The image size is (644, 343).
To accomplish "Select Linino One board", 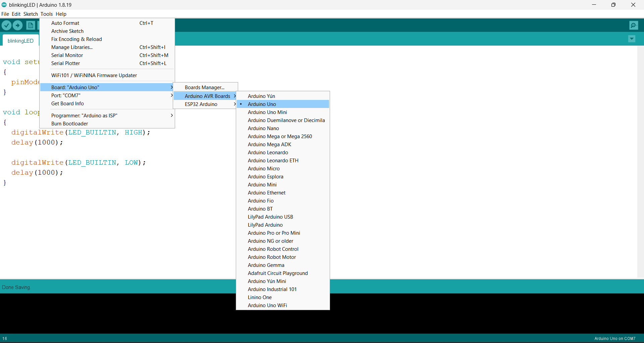I will coord(283,297).
